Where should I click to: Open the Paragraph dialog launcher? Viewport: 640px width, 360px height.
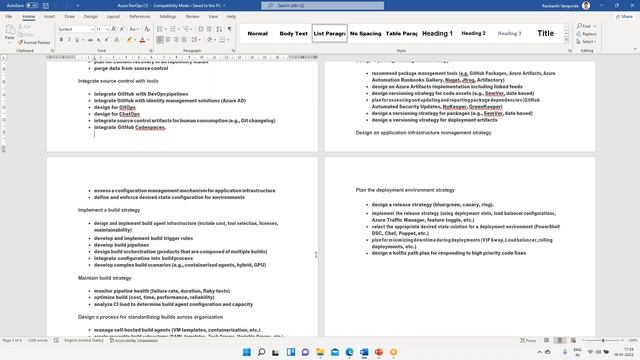[x=233, y=51]
